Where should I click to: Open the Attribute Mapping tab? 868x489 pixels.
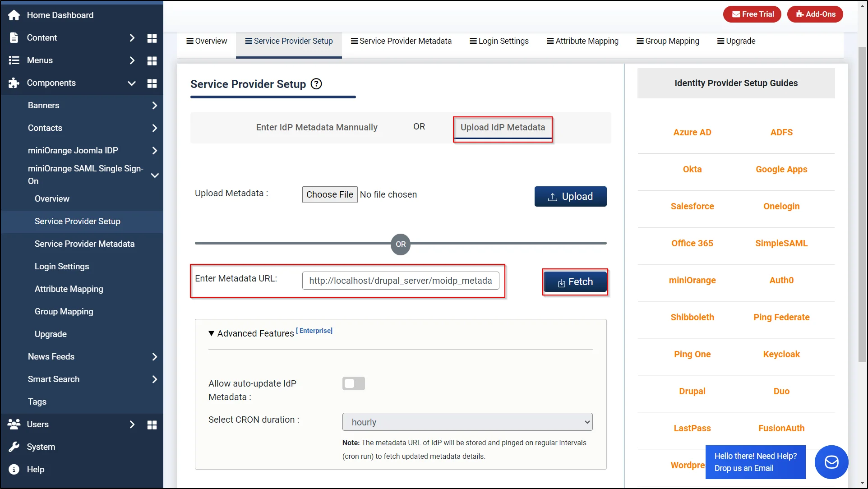coord(582,41)
